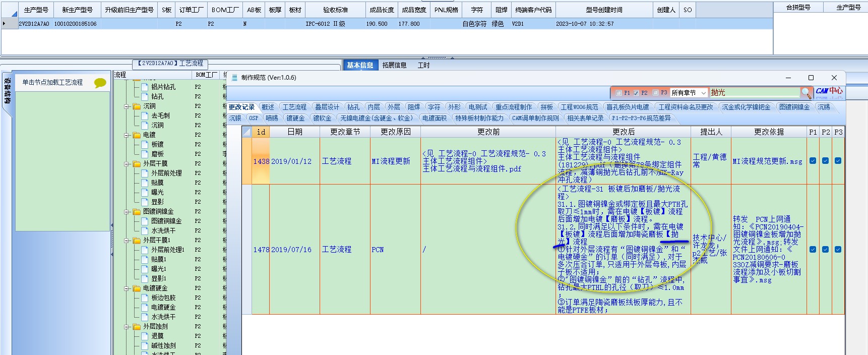
Task: Open the 电测试 chapter tab
Action: pyautogui.click(x=478, y=107)
